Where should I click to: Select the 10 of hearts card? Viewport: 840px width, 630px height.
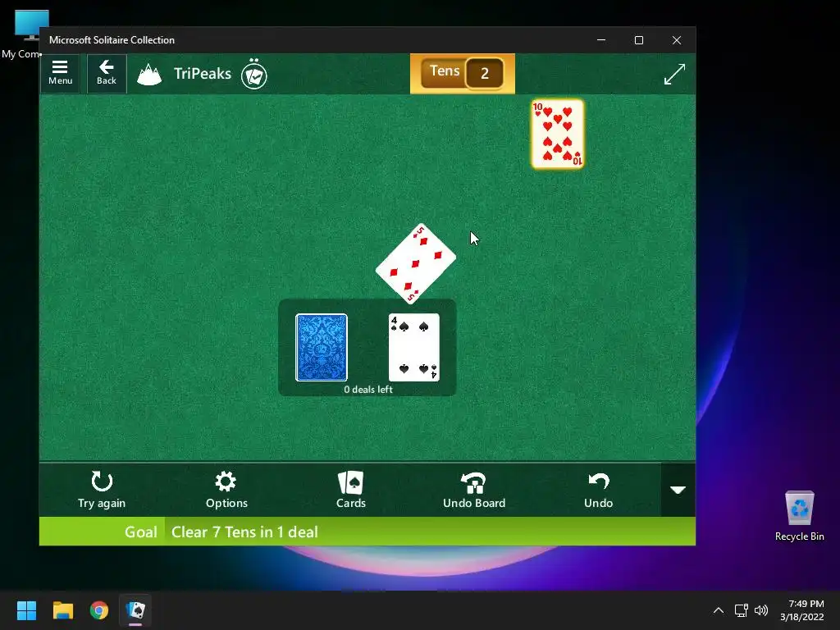coord(558,134)
